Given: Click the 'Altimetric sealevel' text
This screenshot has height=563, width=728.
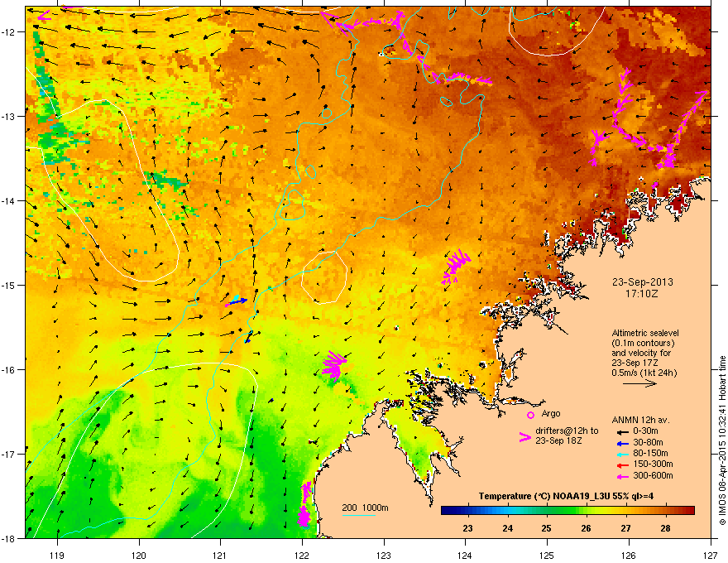Looking at the screenshot, I should point(645,333).
